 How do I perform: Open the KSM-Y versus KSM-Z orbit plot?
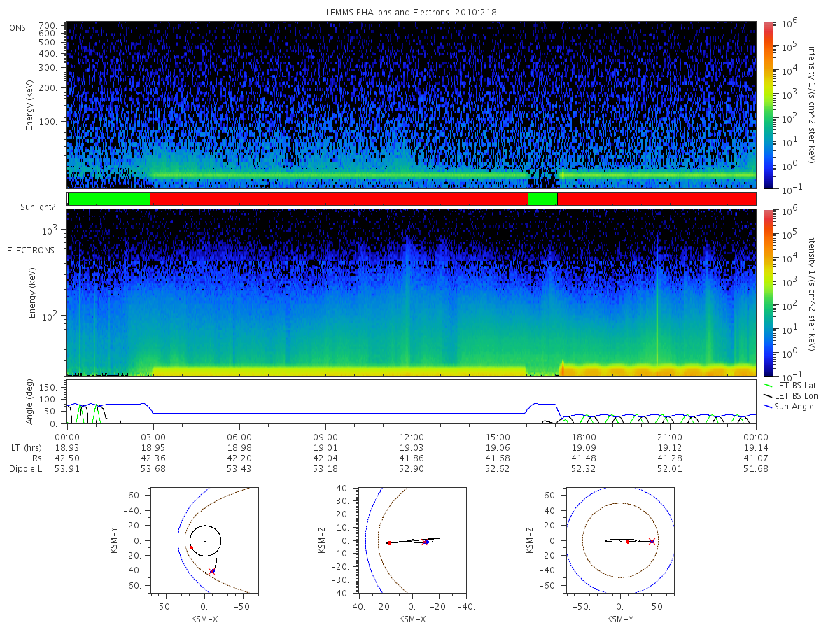coord(620,541)
